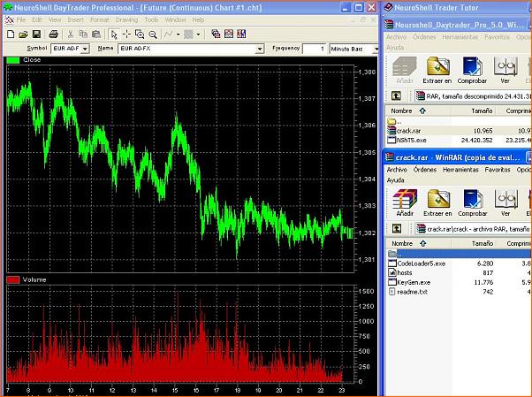Click the Cut scissors icon
This screenshot has width=532, height=397.
click(70, 34)
